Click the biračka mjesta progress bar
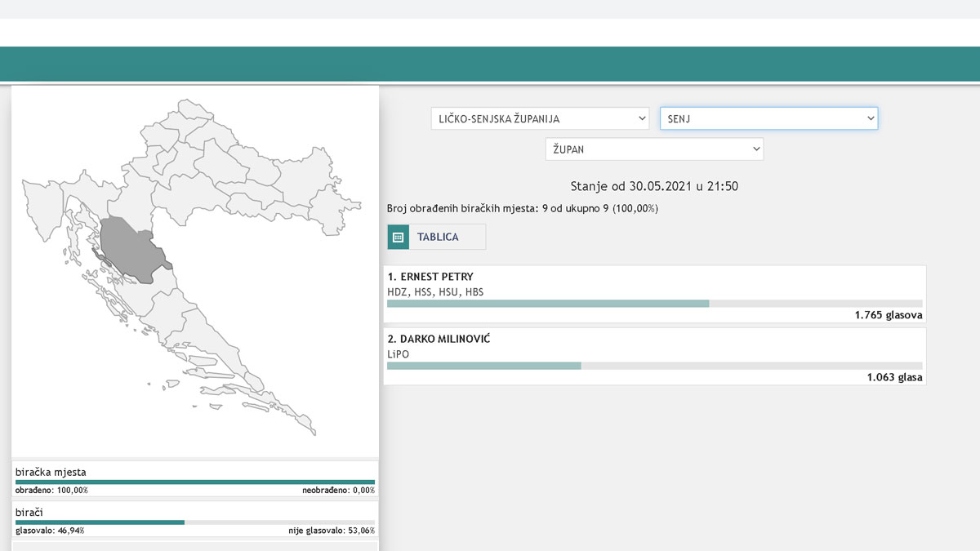Screen dimensions: 980x551 point(194,482)
